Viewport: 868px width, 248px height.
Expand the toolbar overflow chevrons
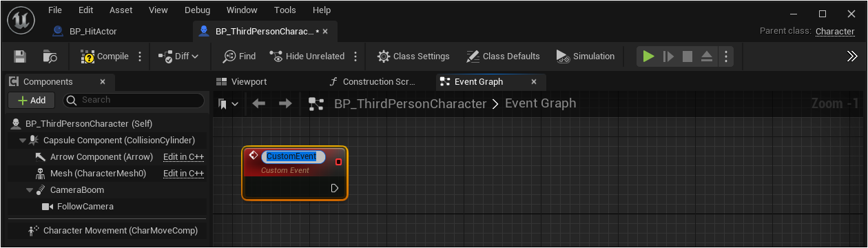851,56
